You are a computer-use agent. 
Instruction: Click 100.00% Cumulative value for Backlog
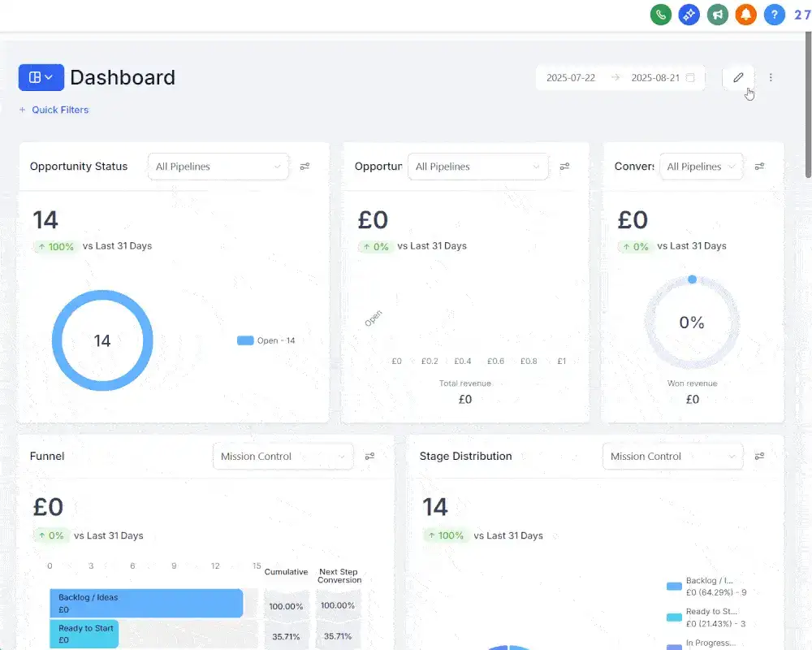[286, 606]
